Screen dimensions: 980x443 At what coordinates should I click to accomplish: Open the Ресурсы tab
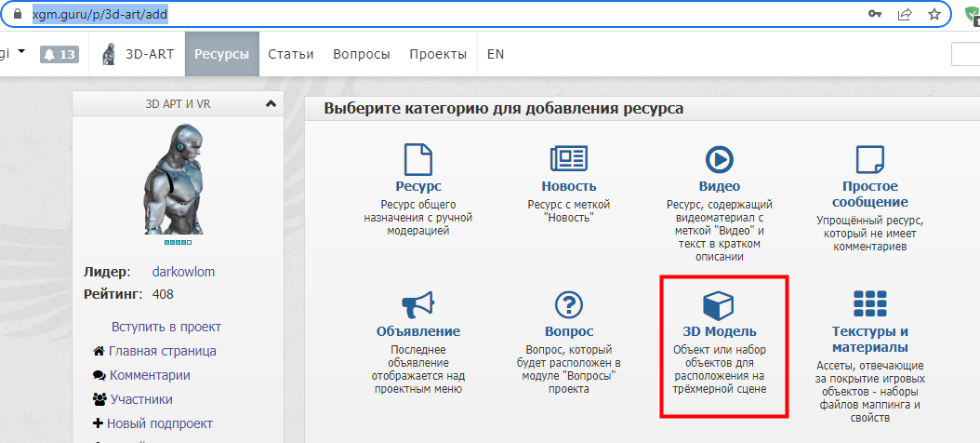tap(222, 54)
